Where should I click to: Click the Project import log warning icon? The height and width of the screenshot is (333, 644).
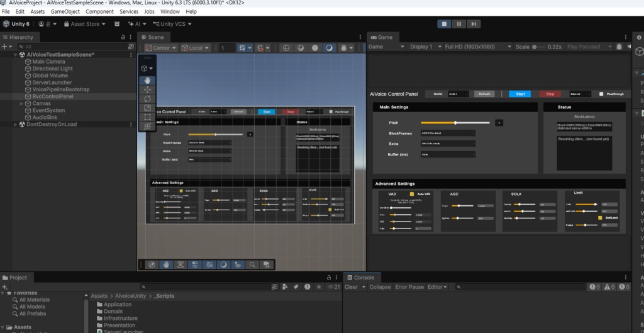click(x=307, y=287)
